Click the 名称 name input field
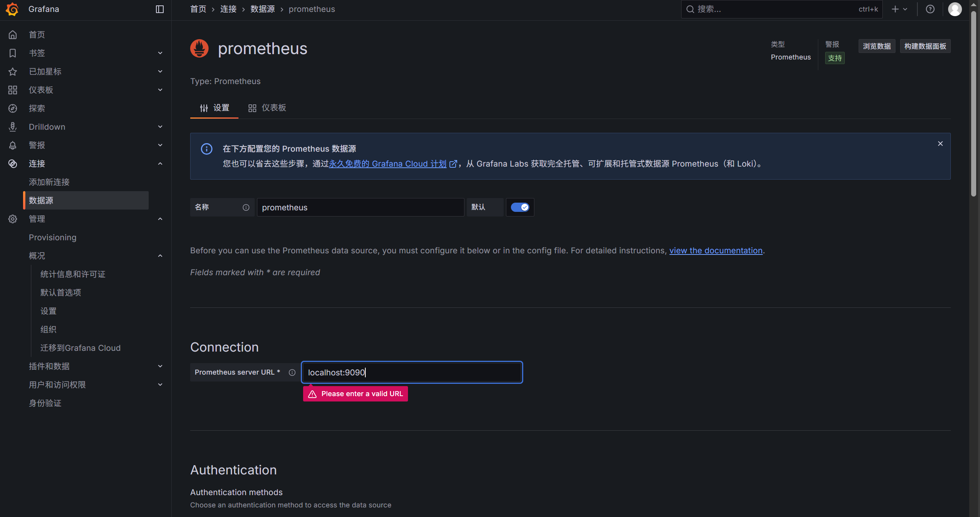Image resolution: width=980 pixels, height=517 pixels. 360,207
